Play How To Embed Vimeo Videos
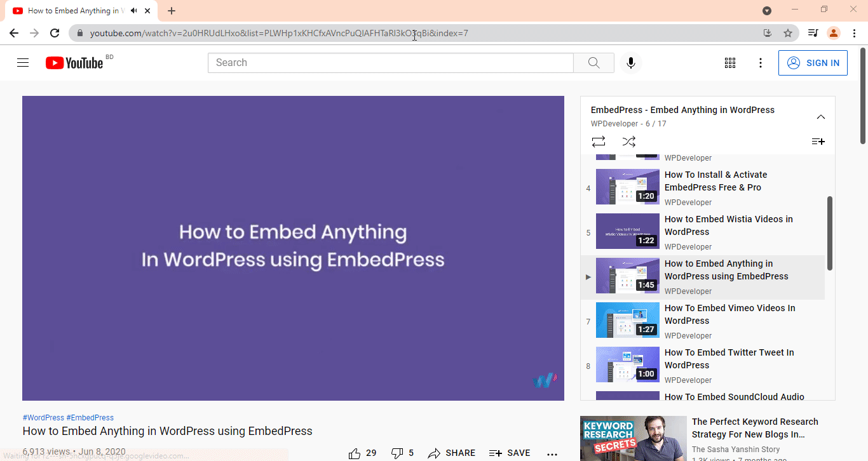The width and height of the screenshot is (868, 461). coord(730,314)
